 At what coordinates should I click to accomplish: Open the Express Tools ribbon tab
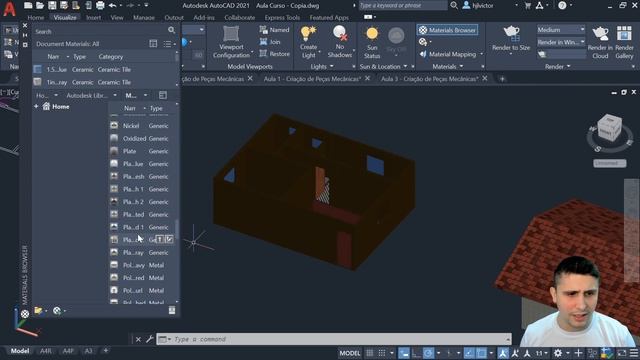[x=282, y=18]
